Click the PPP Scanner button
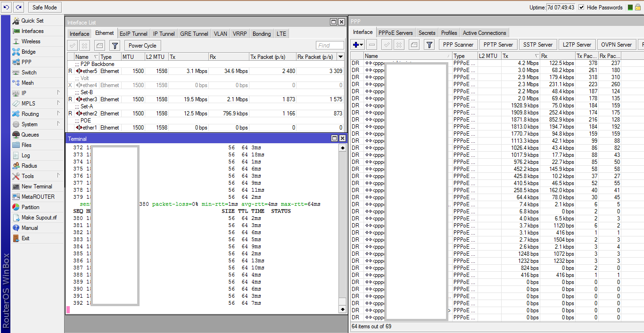 coord(457,45)
